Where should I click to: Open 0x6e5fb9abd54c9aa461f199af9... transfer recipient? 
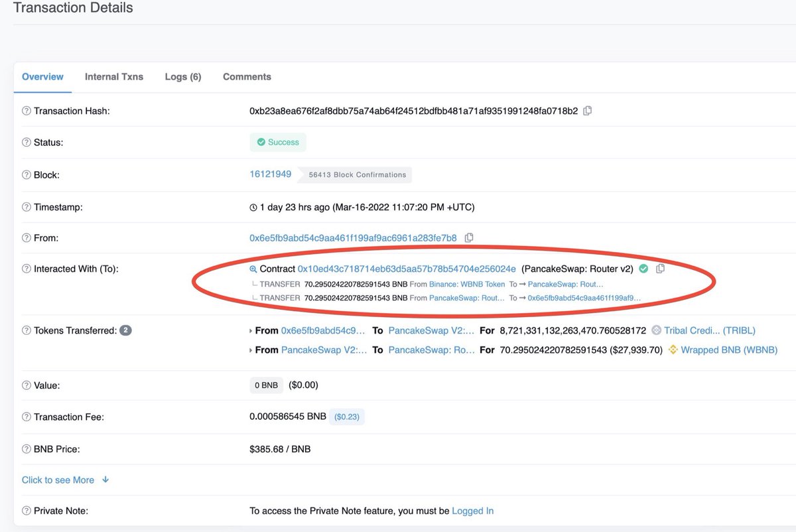(584, 299)
